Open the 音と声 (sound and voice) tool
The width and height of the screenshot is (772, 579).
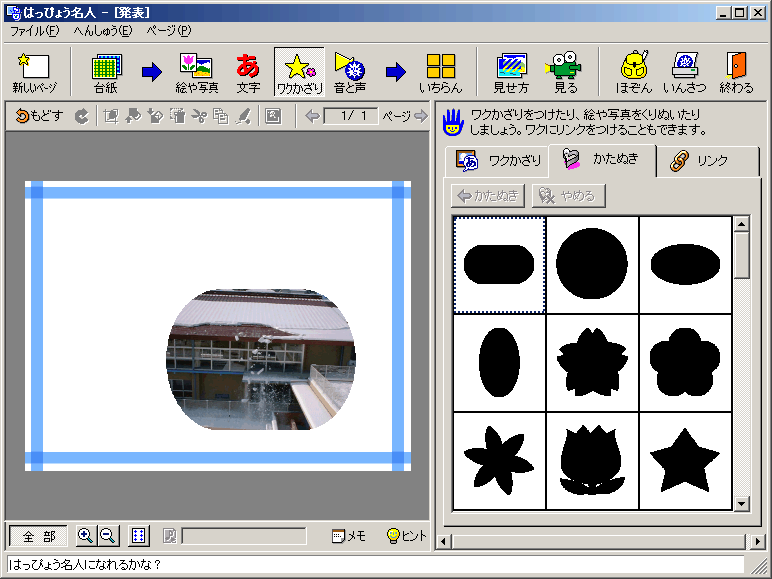349,73
